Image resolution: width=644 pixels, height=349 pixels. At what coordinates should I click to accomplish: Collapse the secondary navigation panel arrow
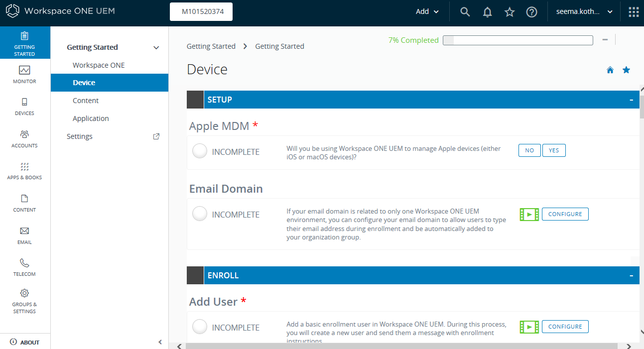tap(160, 342)
